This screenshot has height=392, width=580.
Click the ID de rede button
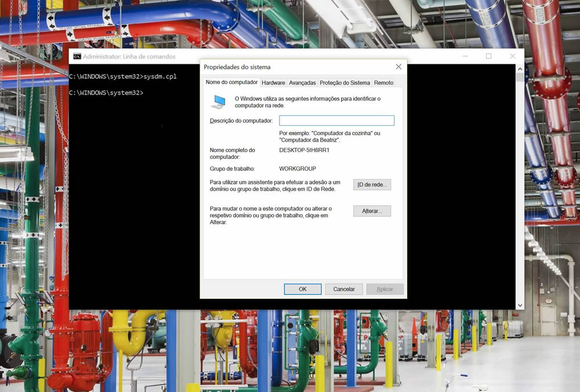372,184
